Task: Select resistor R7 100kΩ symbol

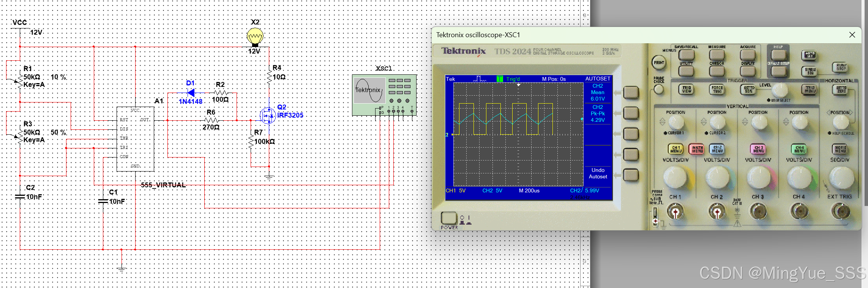Action: click(x=251, y=142)
